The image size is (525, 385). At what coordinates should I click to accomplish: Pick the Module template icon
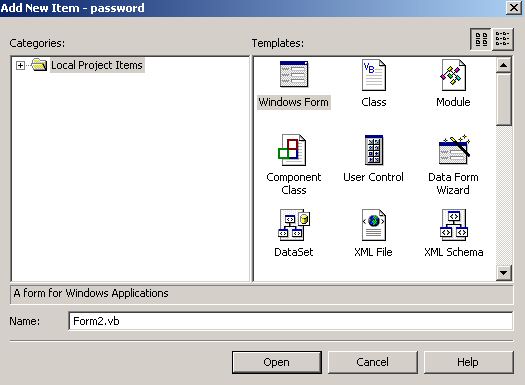tap(453, 75)
